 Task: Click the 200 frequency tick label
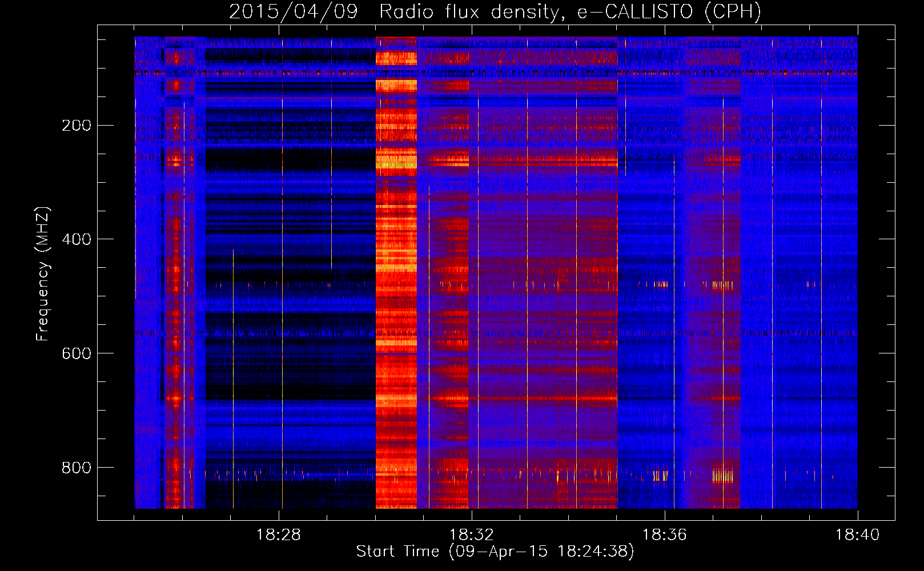(x=77, y=125)
